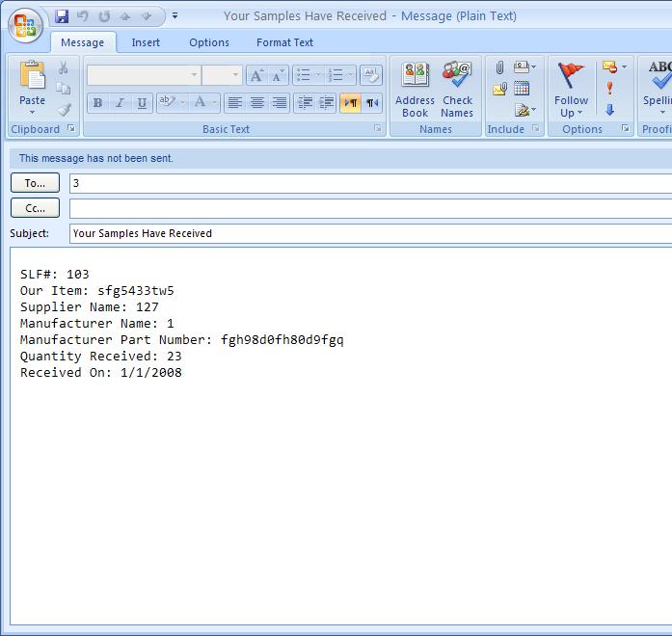Open the font name combo box
This screenshot has width=672, height=636.
[x=144, y=75]
